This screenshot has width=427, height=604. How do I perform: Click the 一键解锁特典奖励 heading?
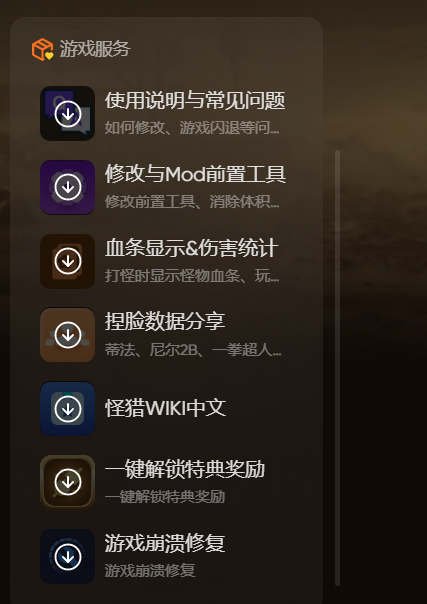[x=185, y=470]
